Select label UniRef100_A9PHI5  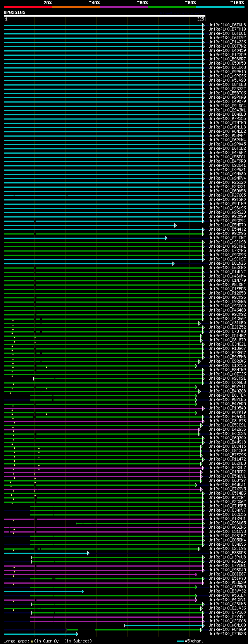(227, 72)
